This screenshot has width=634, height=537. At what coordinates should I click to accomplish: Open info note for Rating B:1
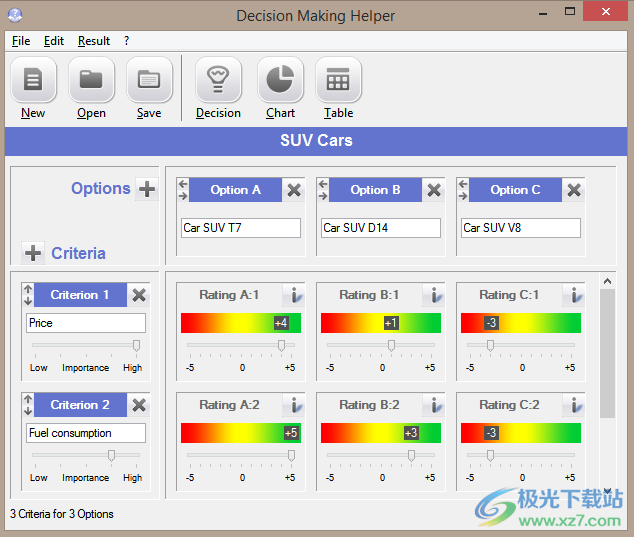pyautogui.click(x=433, y=295)
